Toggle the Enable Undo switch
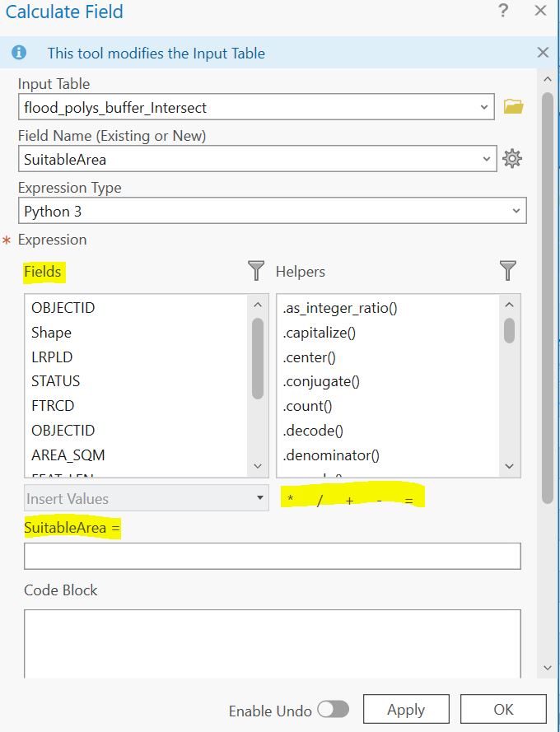This screenshot has height=732, width=560. click(333, 710)
